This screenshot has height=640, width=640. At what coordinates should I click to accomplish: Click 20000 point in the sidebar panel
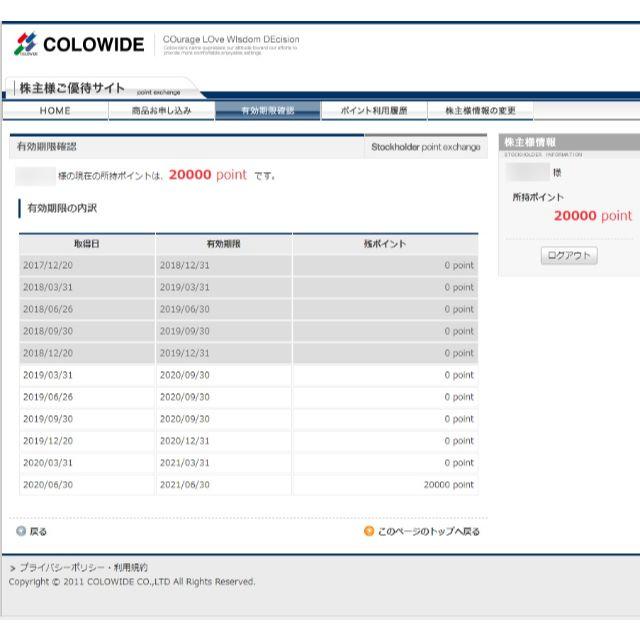[x=593, y=216]
